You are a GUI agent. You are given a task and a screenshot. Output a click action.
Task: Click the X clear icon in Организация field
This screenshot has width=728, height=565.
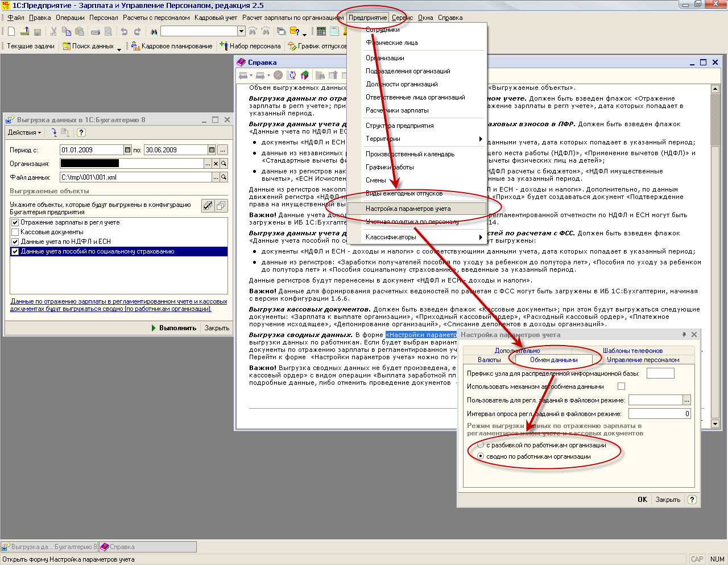point(216,164)
